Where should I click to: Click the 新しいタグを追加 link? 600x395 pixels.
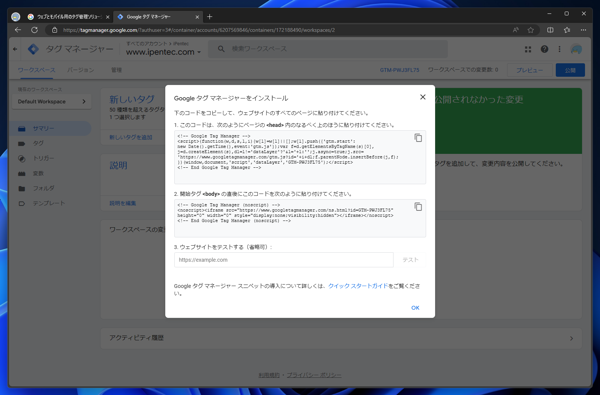pos(131,137)
